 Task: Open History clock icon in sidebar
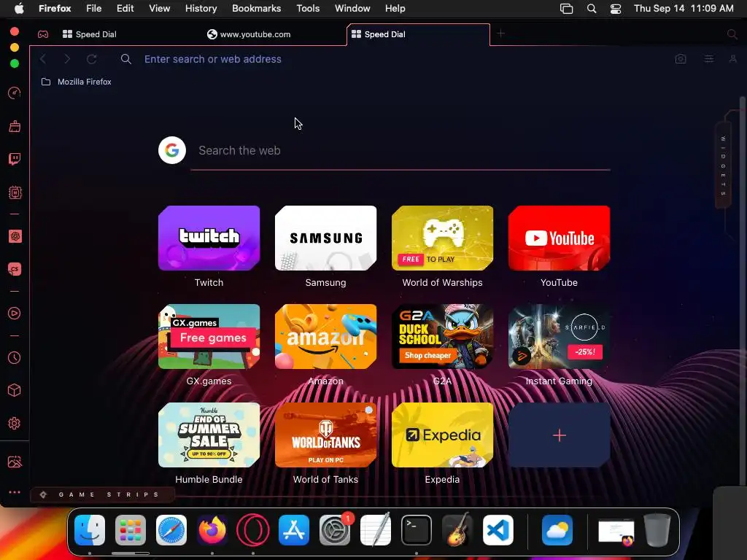pos(15,357)
